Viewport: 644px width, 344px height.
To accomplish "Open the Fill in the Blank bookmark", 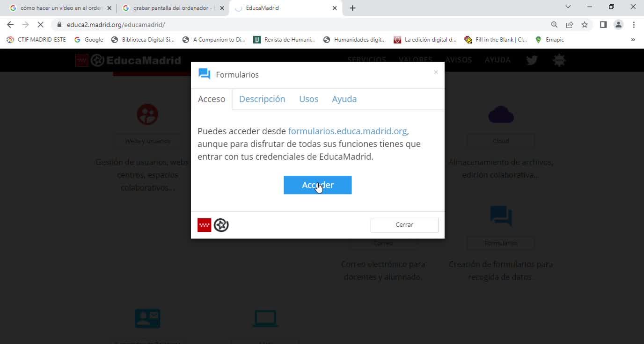I will tap(496, 40).
